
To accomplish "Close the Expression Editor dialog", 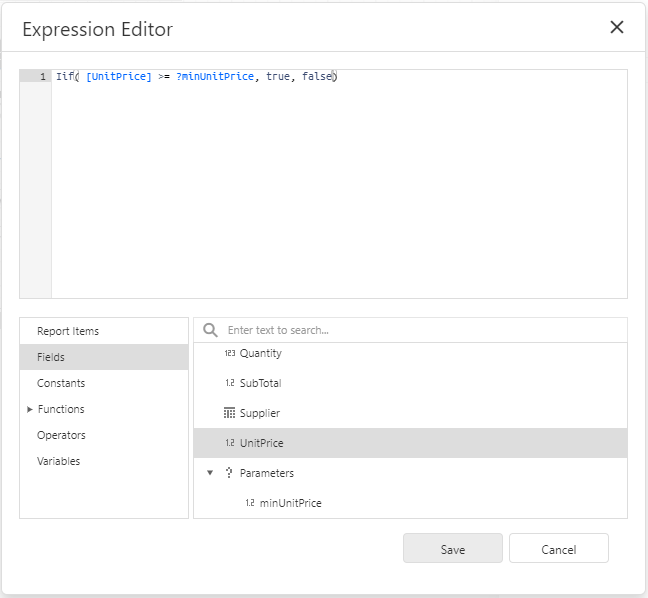I will tap(617, 28).
